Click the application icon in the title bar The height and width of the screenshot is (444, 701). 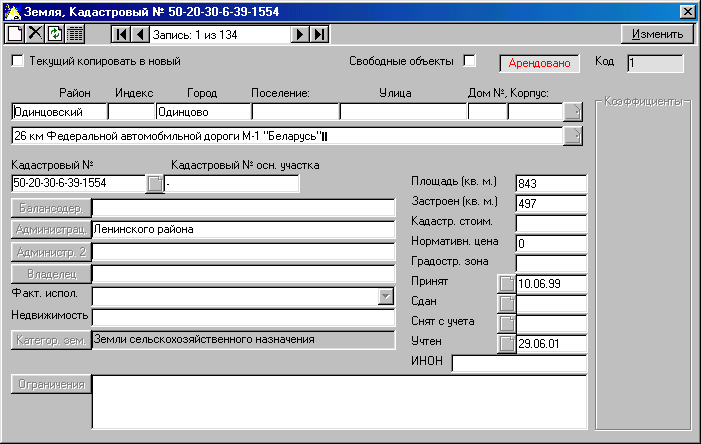point(13,12)
